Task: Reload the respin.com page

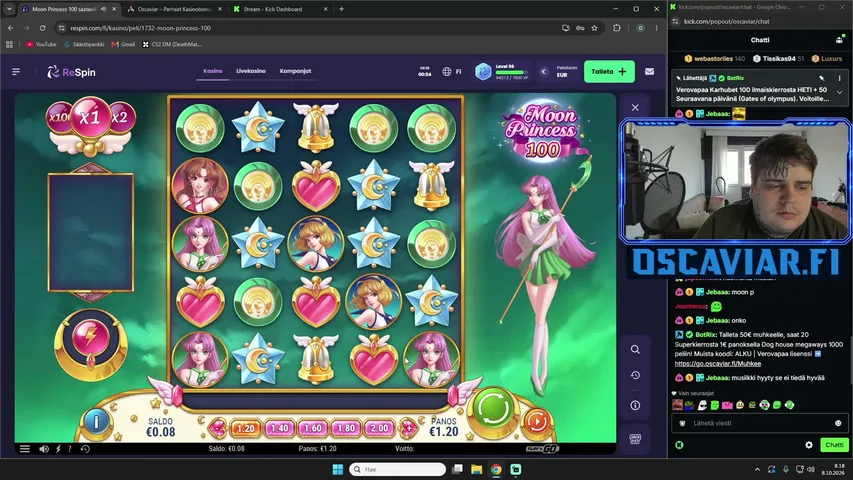Action: [42, 28]
